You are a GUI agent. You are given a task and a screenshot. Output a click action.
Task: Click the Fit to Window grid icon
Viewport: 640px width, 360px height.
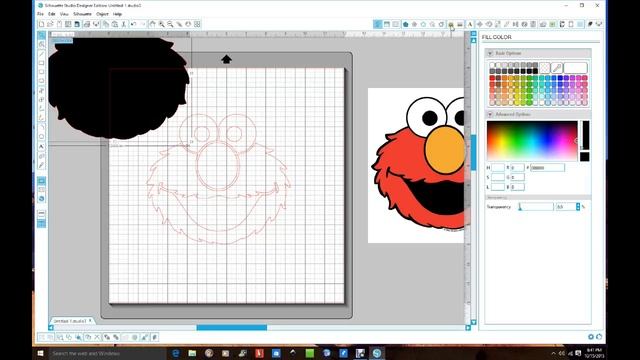pyautogui.click(x=197, y=24)
